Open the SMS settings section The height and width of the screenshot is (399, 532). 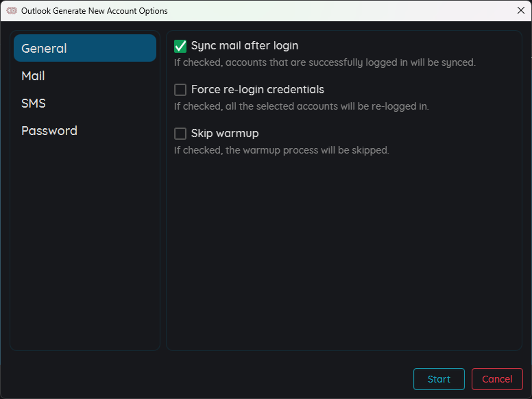85,103
